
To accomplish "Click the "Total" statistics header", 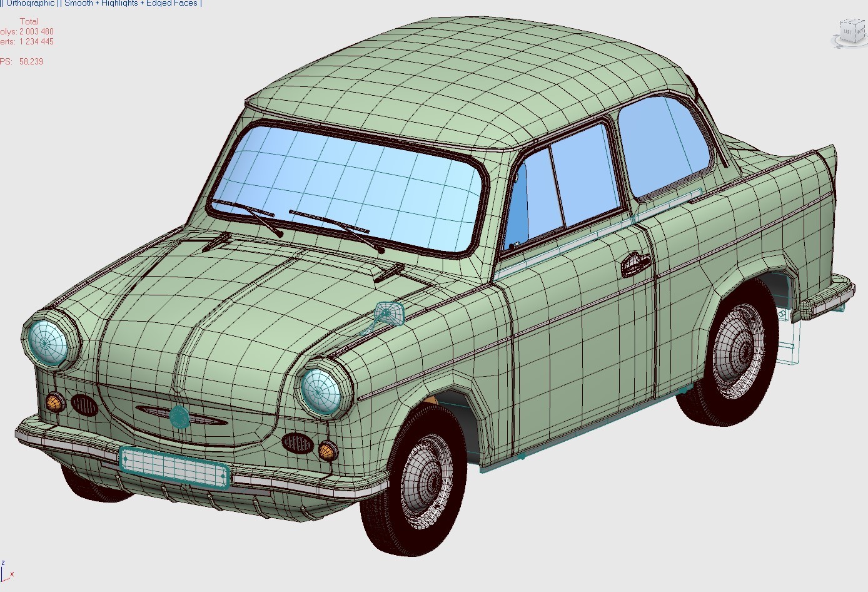I will pos(29,21).
